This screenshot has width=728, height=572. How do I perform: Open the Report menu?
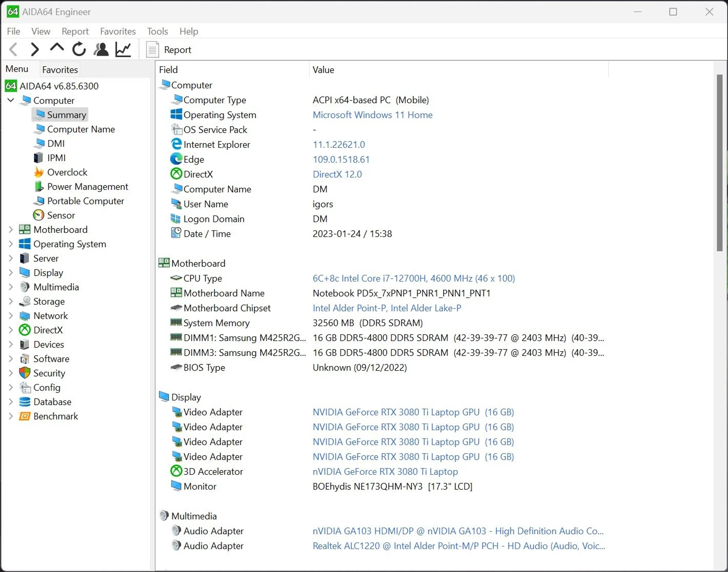75,31
